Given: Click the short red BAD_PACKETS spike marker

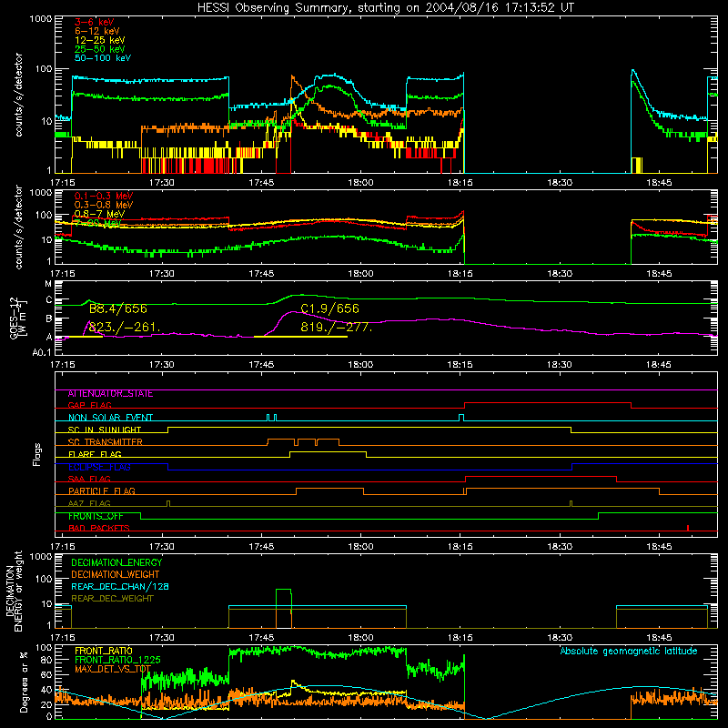Looking at the screenshot, I should coord(688,528).
